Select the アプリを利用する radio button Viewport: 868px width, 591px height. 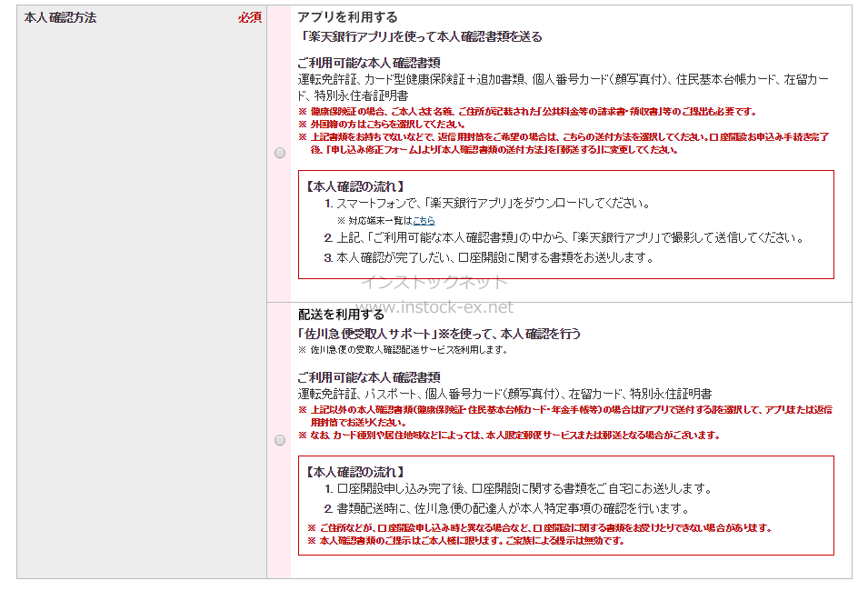pyautogui.click(x=280, y=153)
